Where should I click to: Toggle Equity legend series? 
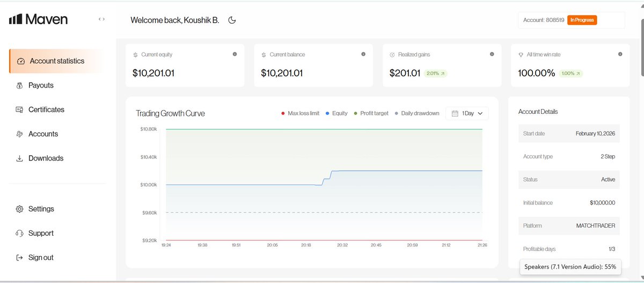[x=337, y=113]
